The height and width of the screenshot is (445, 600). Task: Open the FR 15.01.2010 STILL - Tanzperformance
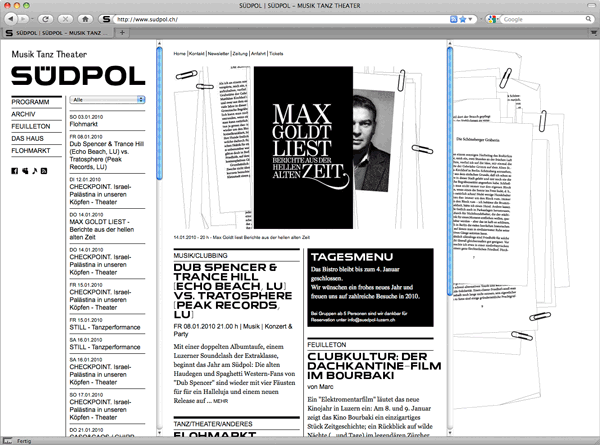105,328
